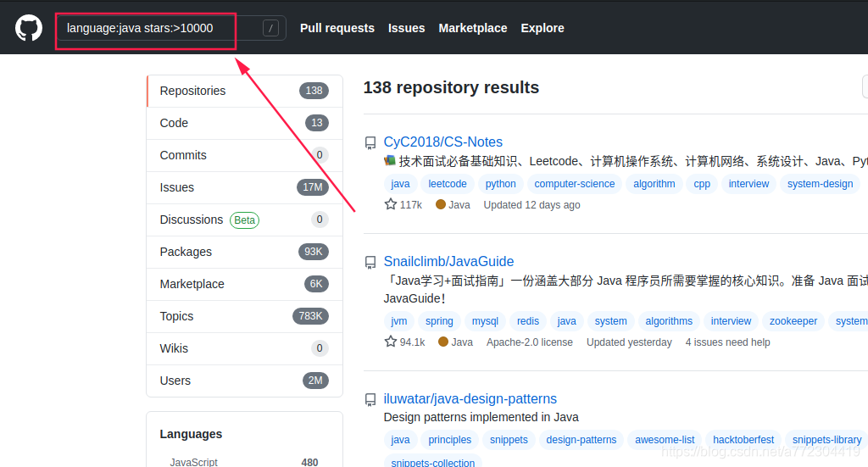Click the slash shortcut icon in search
This screenshot has height=467, width=868.
point(270,28)
